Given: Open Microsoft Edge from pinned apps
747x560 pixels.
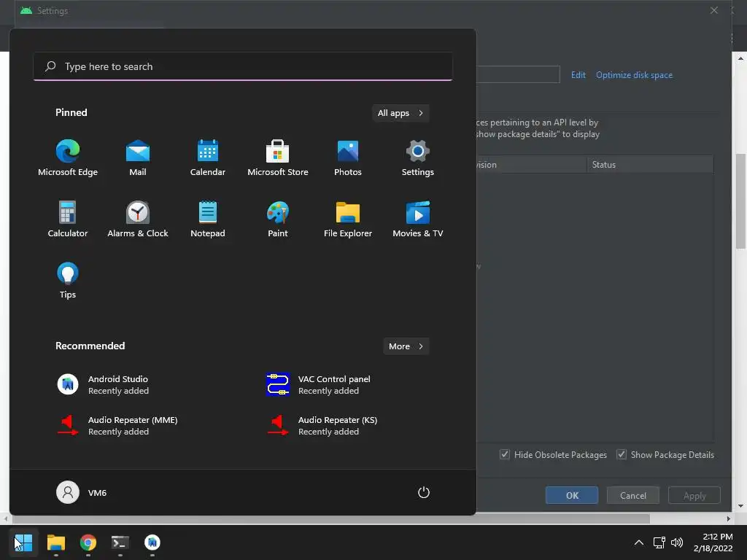Looking at the screenshot, I should tap(68, 158).
